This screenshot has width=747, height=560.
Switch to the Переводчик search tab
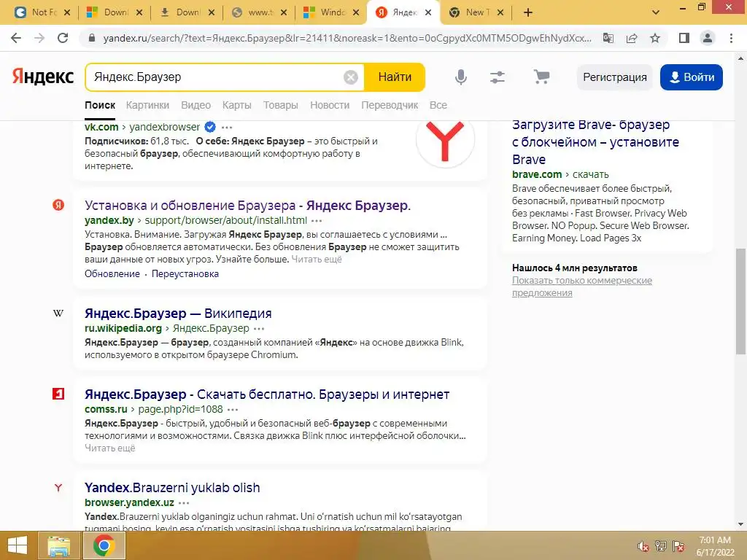click(x=390, y=105)
